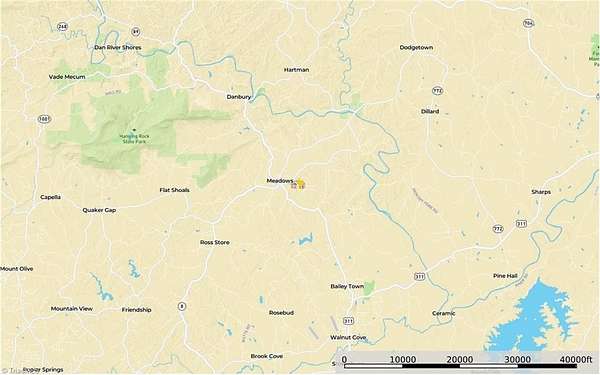Screen dimensions: 600x375
Task: Select the 772 shield above Dillard
Action: pyautogui.click(x=438, y=91)
